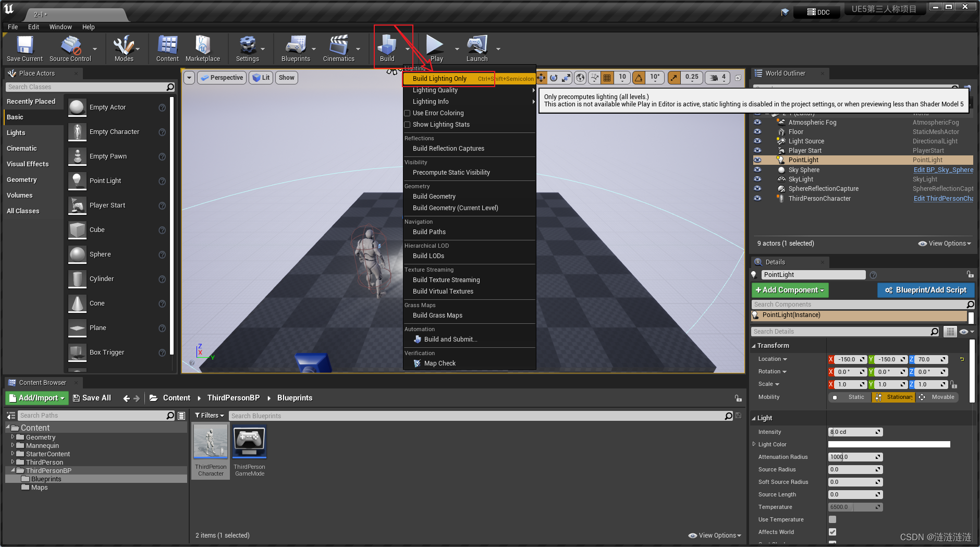Click Attenuation Radius value field
The height and width of the screenshot is (547, 980).
pyautogui.click(x=855, y=457)
